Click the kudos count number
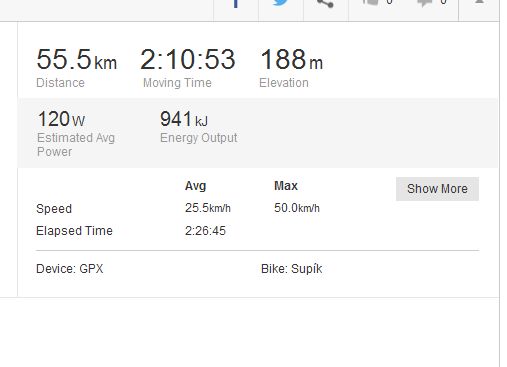The image size is (507, 367). (x=389, y=2)
